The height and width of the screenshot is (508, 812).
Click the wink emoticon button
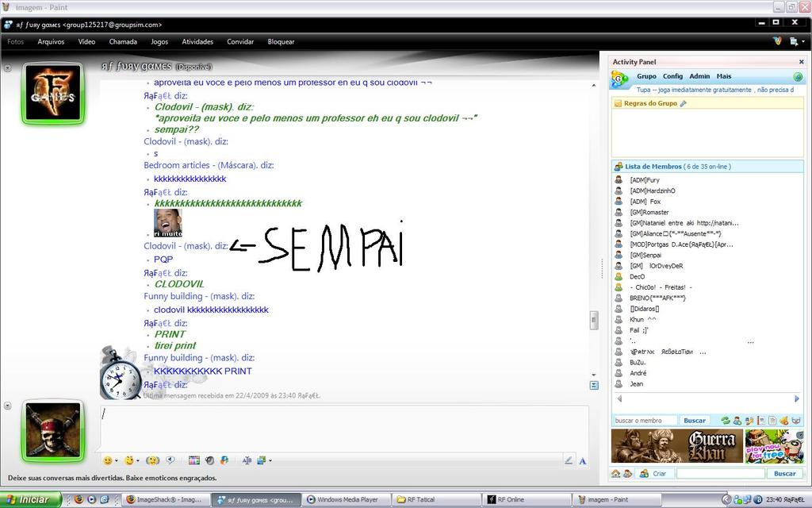[130, 460]
